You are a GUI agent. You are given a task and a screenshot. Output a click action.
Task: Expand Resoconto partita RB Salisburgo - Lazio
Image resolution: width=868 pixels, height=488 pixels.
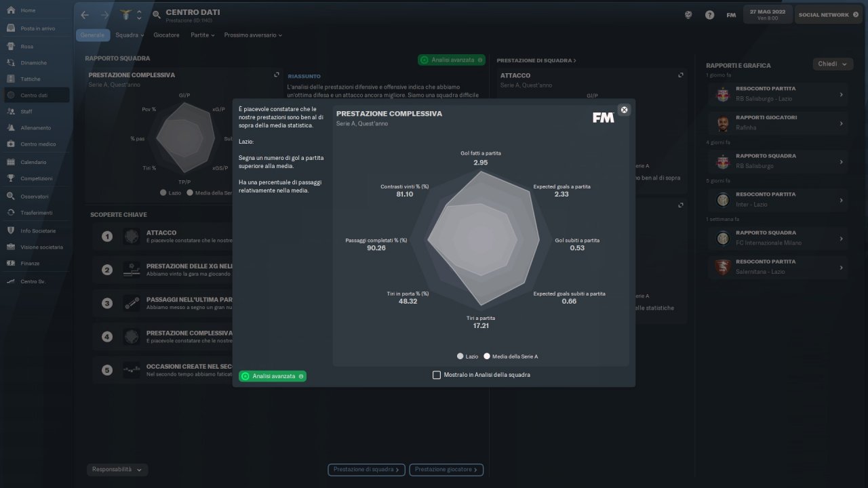click(x=841, y=94)
